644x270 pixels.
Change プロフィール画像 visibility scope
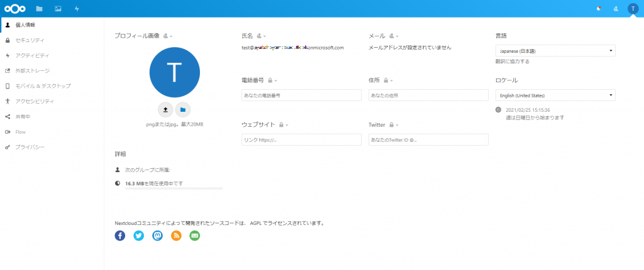pyautogui.click(x=167, y=36)
